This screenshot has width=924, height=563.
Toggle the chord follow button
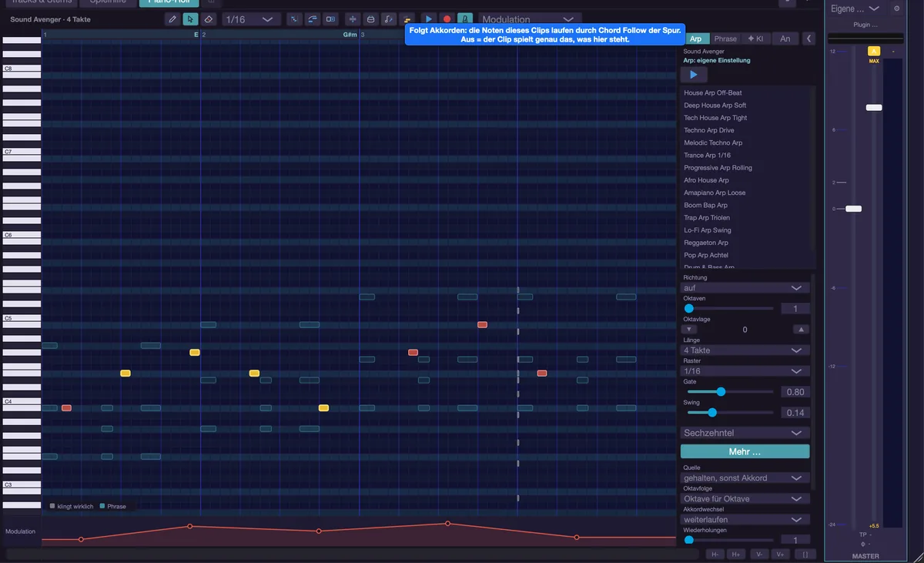pyautogui.click(x=407, y=19)
